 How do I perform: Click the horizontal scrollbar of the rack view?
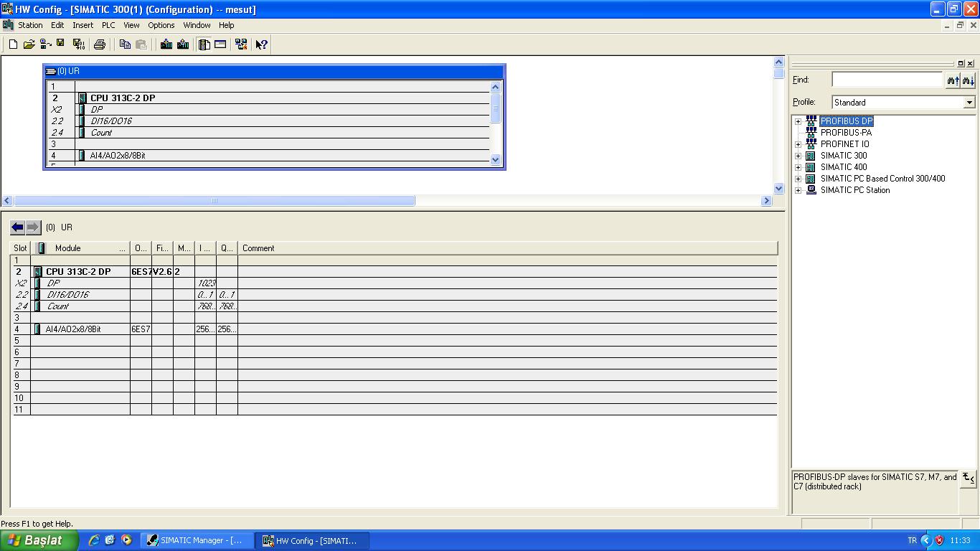(214, 201)
